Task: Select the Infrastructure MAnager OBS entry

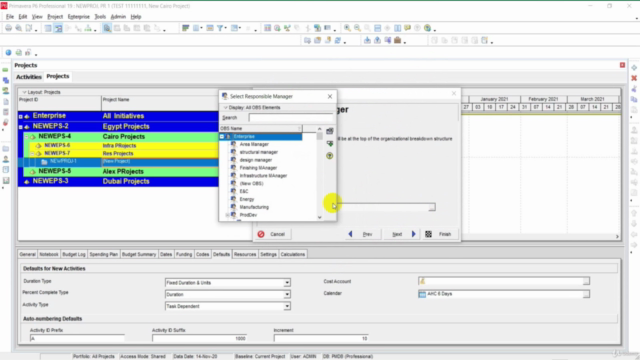Action: pyautogui.click(x=263, y=176)
